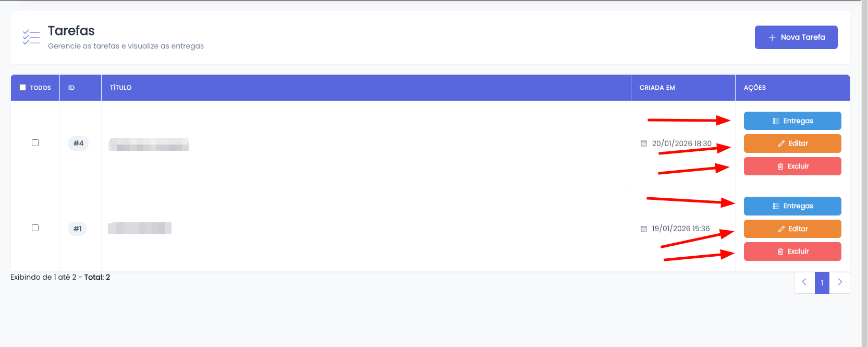The width and height of the screenshot is (868, 347).
Task: Go to next page with right chevron
Action: point(839,282)
